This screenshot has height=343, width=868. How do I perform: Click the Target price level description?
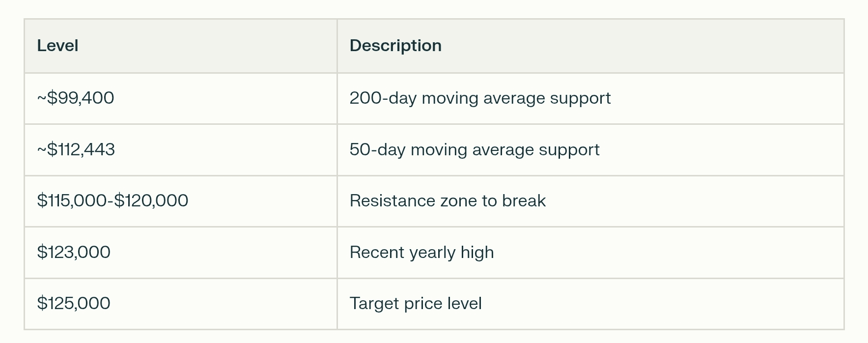[x=416, y=303]
